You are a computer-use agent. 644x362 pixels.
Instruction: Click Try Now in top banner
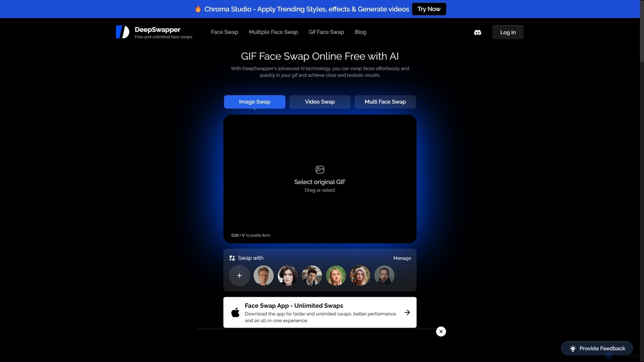click(429, 9)
